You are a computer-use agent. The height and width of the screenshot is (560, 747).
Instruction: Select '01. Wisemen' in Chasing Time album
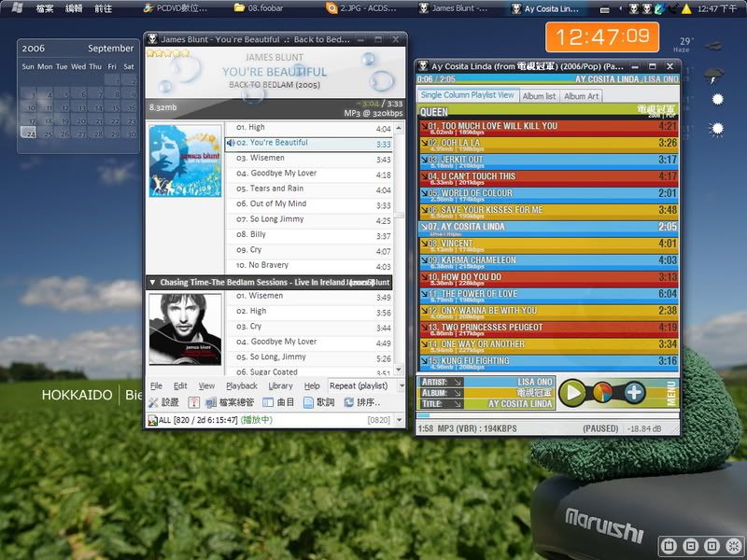tap(309, 296)
